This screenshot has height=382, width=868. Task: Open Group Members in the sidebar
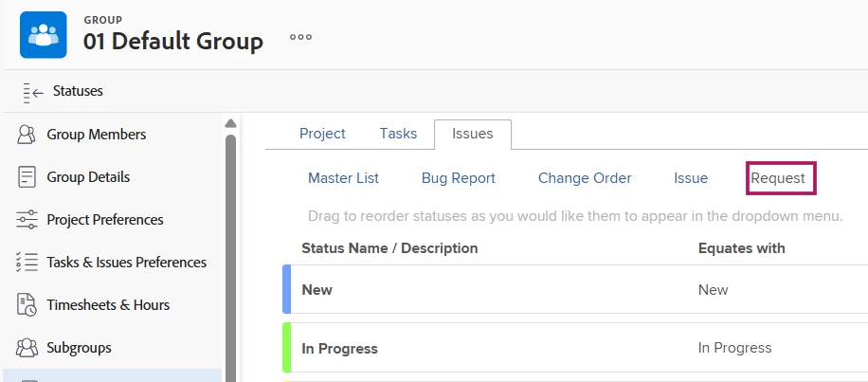coord(97,135)
